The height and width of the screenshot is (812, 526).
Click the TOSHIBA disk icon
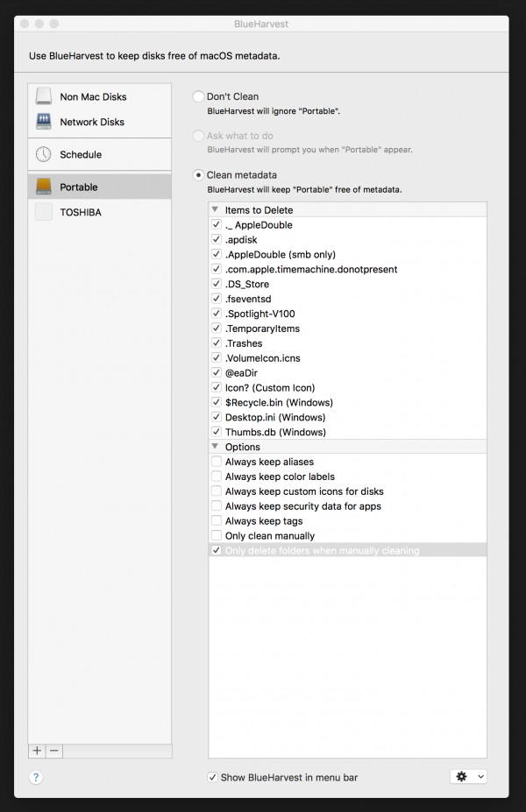point(44,212)
